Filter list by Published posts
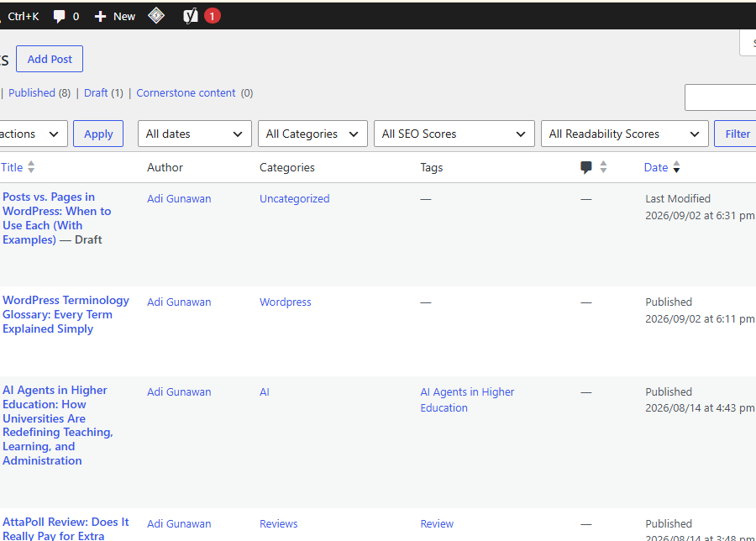The height and width of the screenshot is (541, 756). pyautogui.click(x=32, y=92)
